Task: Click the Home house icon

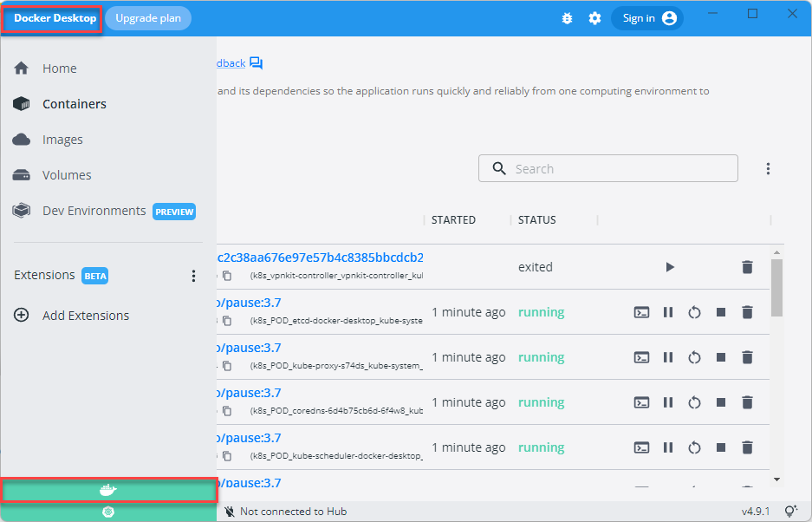Action: 22,69
